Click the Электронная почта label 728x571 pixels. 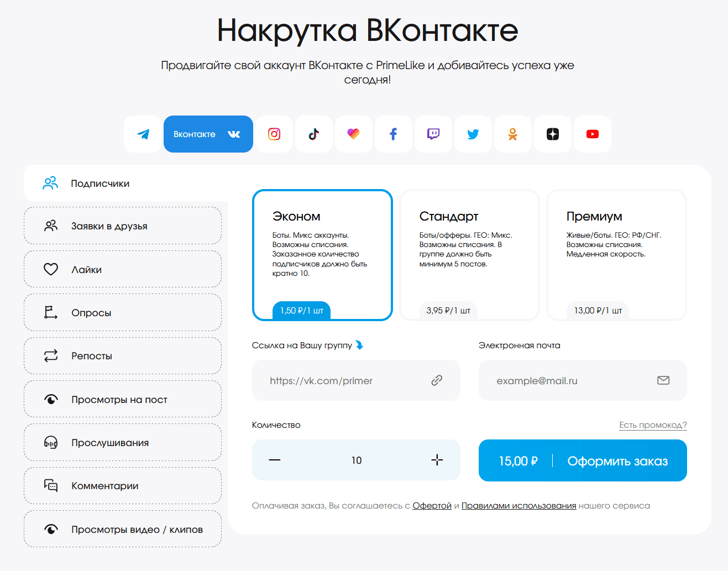520,345
